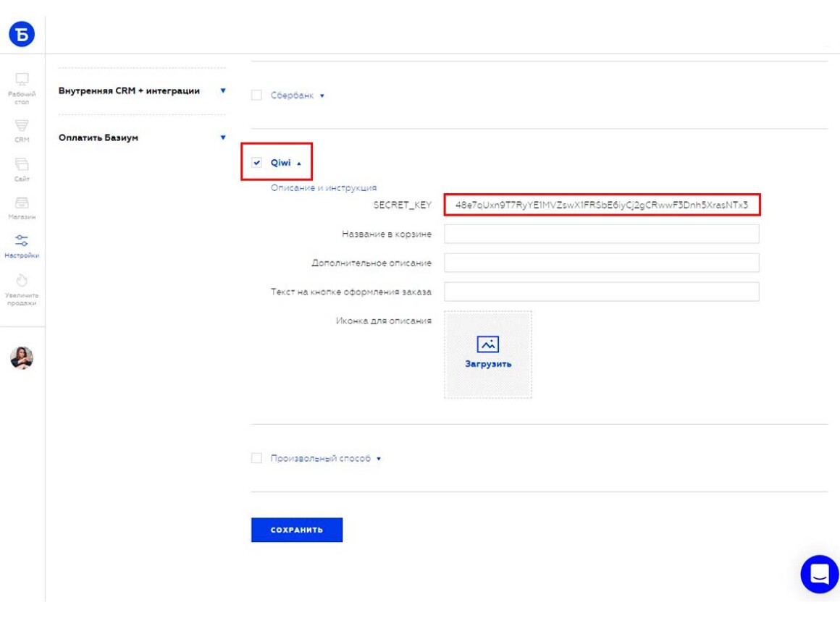Focus the Название в корзине field

pyautogui.click(x=602, y=234)
